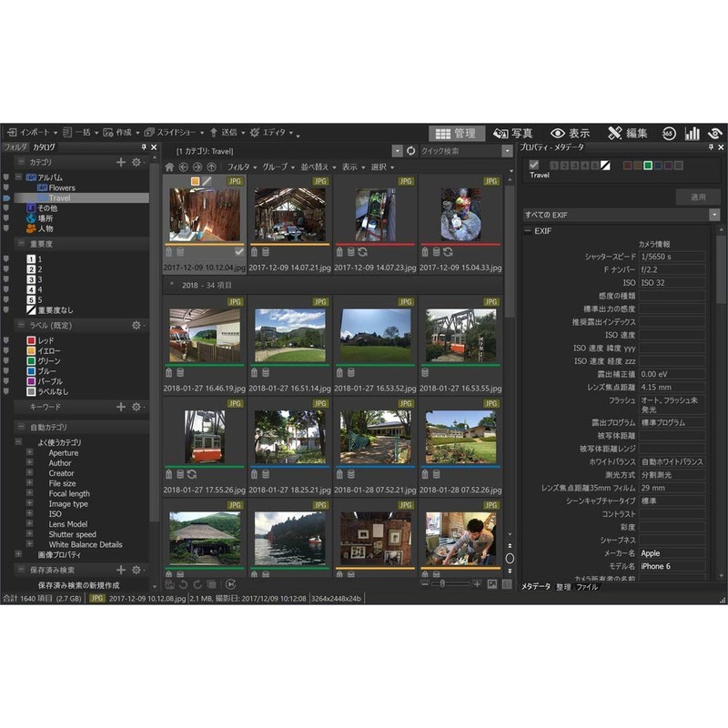Screen dimensions: 728x728
Task: Pin the プロパティ panel with the pin icon
Action: (x=712, y=146)
